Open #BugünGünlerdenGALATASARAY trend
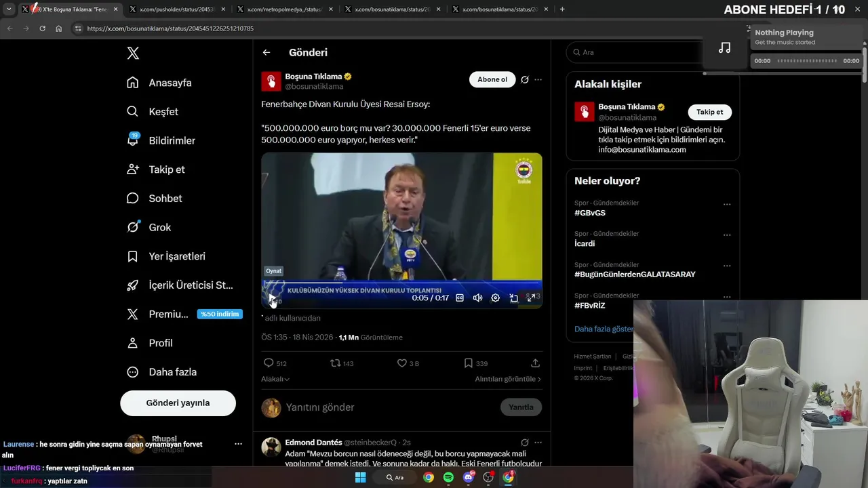The width and height of the screenshot is (868, 488). point(635,274)
